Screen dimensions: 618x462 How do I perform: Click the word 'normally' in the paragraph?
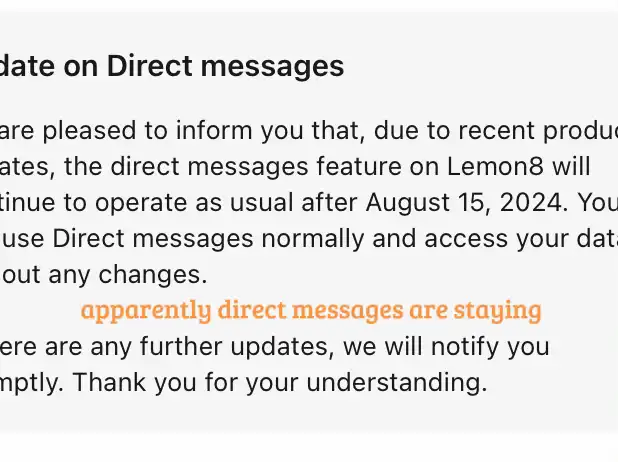313,239
